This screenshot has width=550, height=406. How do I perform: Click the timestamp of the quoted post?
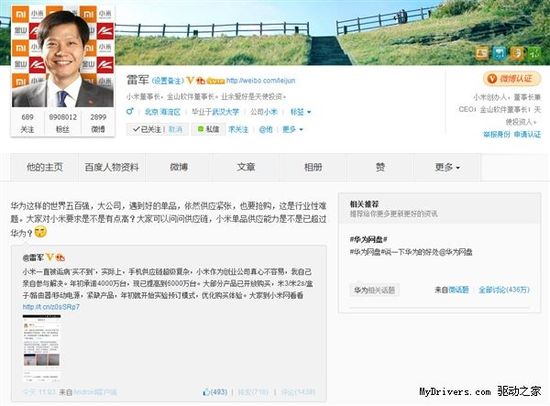pos(39,392)
